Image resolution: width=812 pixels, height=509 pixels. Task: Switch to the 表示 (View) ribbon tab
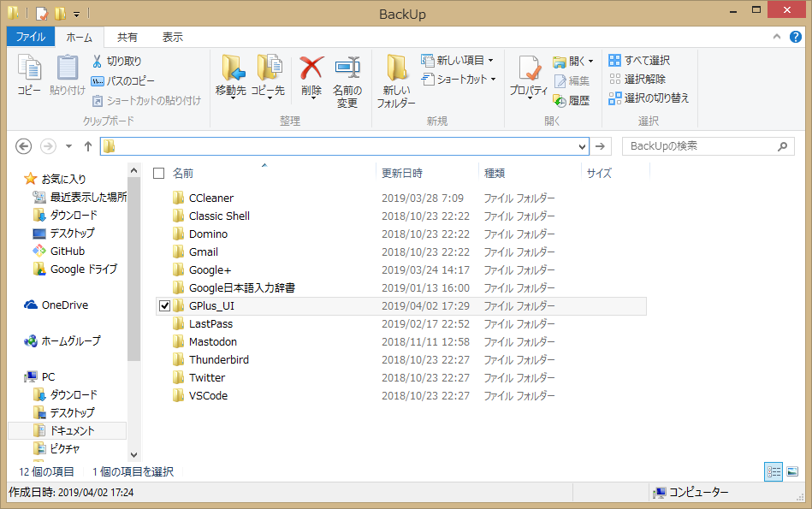172,38
